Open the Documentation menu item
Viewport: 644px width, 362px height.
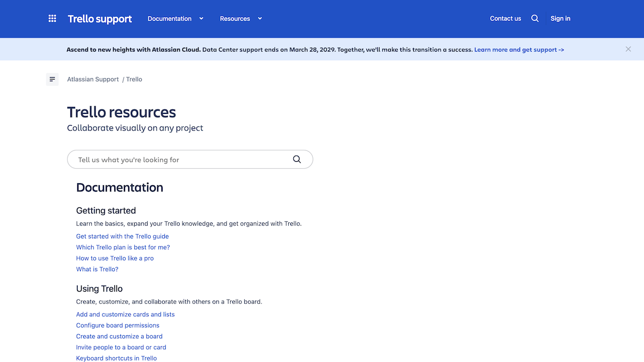(169, 18)
